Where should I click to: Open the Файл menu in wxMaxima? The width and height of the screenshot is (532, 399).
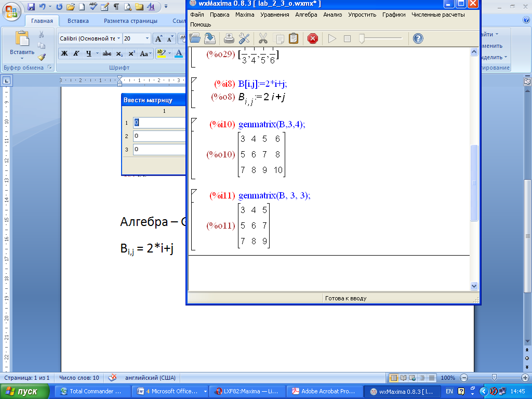coord(197,15)
